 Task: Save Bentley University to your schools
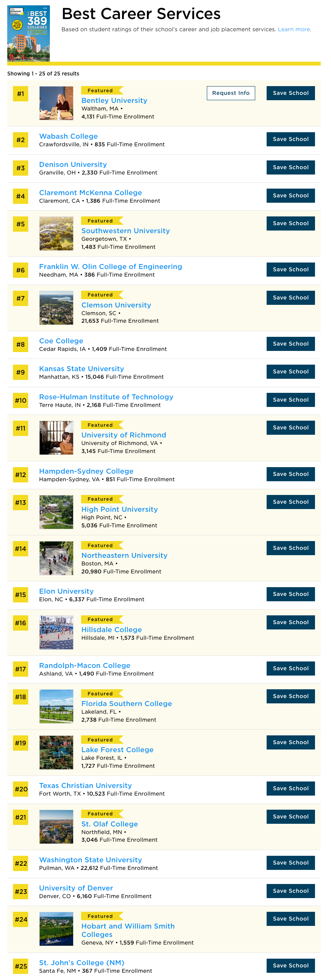pyautogui.click(x=291, y=93)
